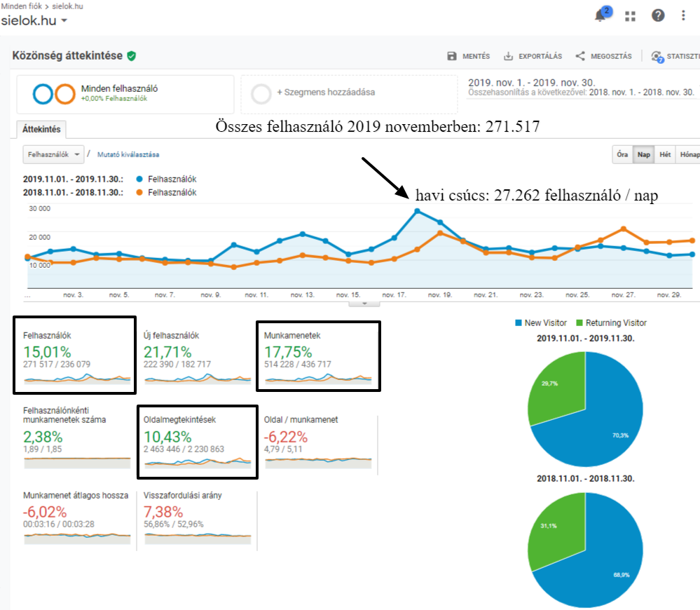Select the Áttekintés tab
The height and width of the screenshot is (610, 700).
41,129
